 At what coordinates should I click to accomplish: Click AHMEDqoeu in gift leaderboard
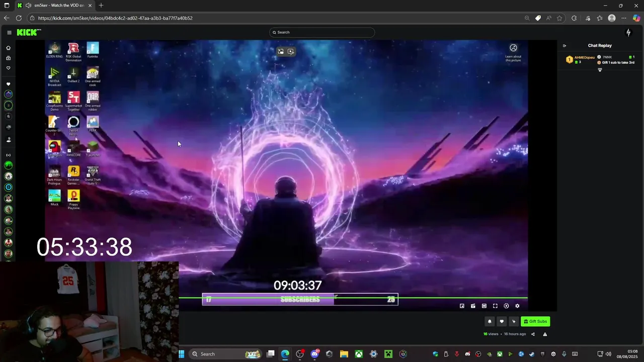(585, 57)
